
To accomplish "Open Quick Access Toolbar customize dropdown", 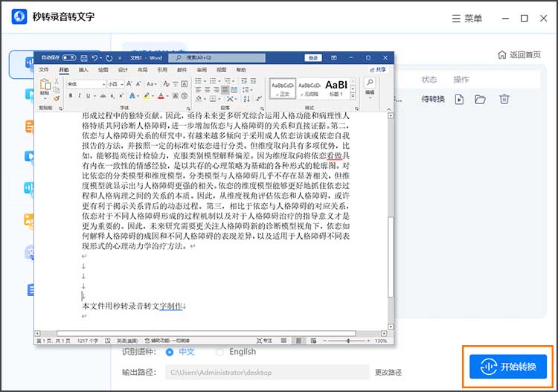I will [120, 57].
